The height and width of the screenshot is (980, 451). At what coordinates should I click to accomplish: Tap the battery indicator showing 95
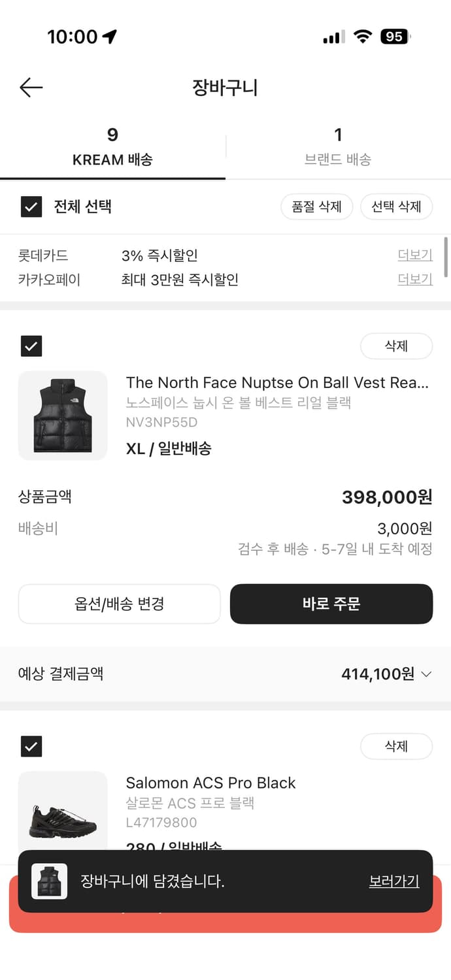(394, 37)
